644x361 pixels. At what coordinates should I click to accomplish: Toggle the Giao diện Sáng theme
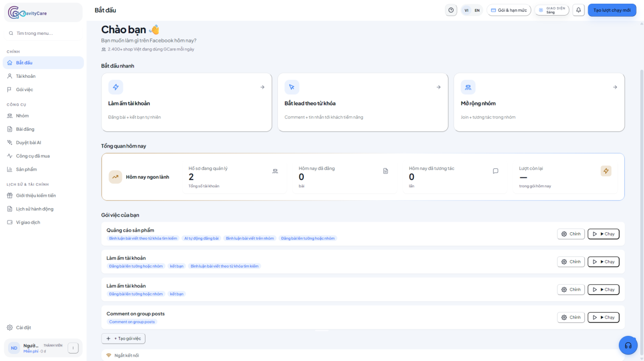pos(552,10)
